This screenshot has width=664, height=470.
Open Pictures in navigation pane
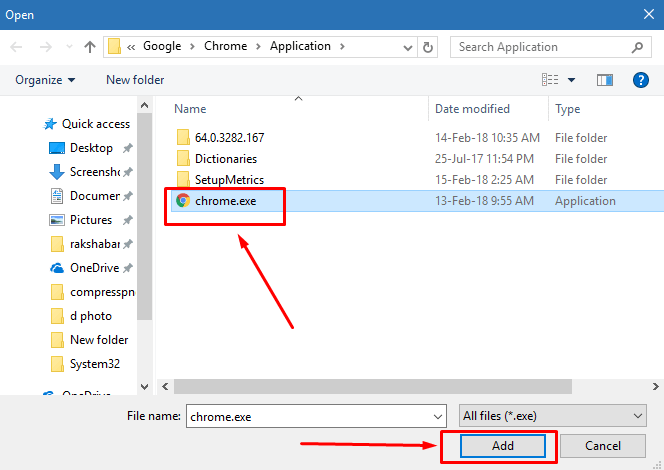tap(91, 220)
